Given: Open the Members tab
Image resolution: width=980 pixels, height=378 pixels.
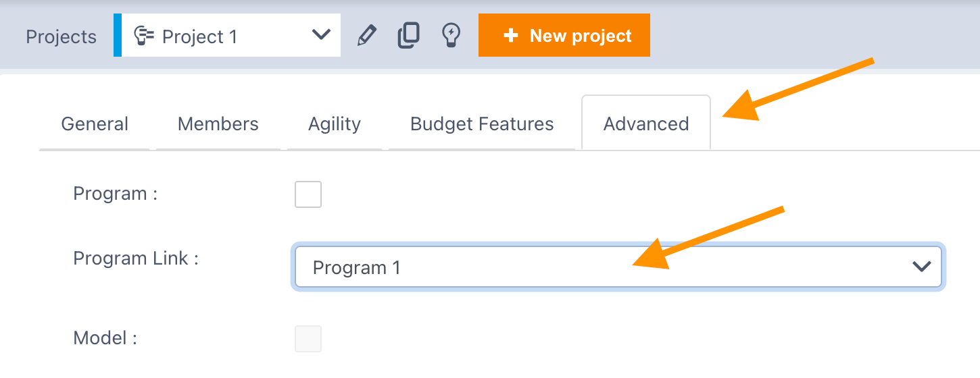Looking at the screenshot, I should (x=218, y=124).
